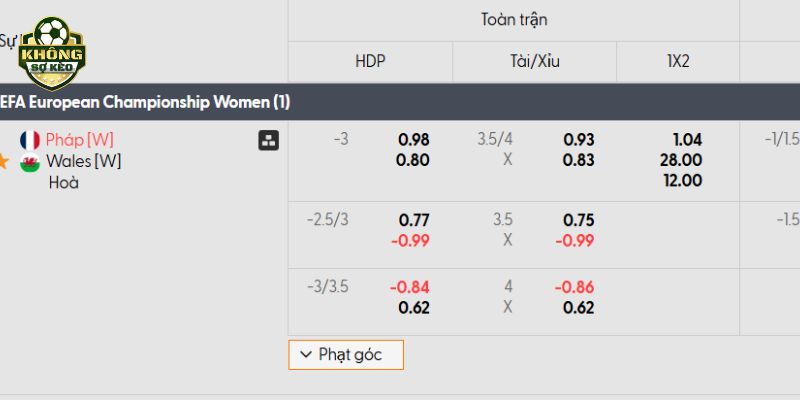The height and width of the screenshot is (400, 800).
Task: Select the 1X2 column header
Action: (678, 62)
